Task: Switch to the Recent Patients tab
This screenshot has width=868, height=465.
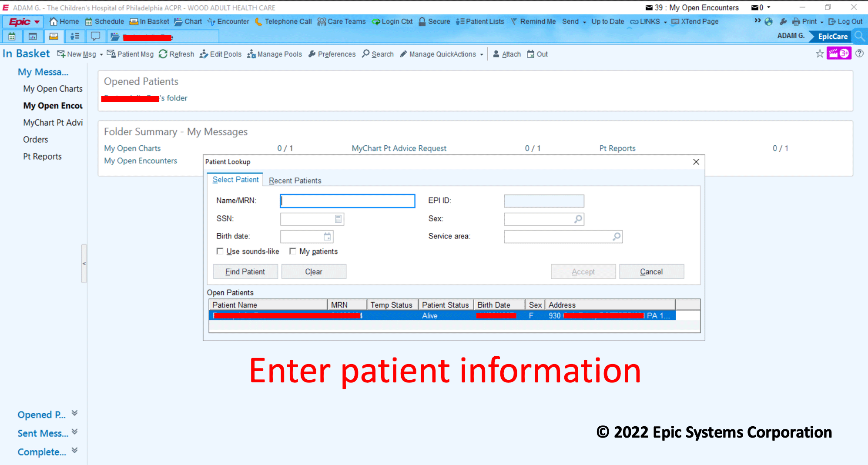Action: [x=295, y=181]
